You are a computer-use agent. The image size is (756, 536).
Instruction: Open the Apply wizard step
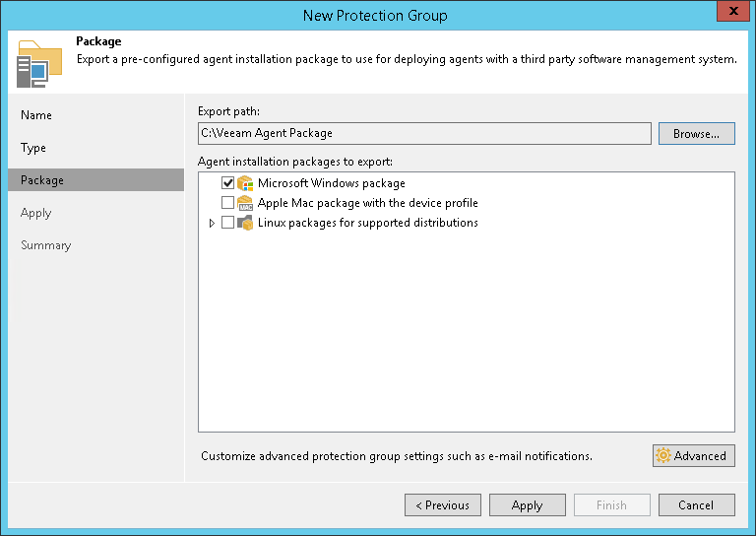36,213
